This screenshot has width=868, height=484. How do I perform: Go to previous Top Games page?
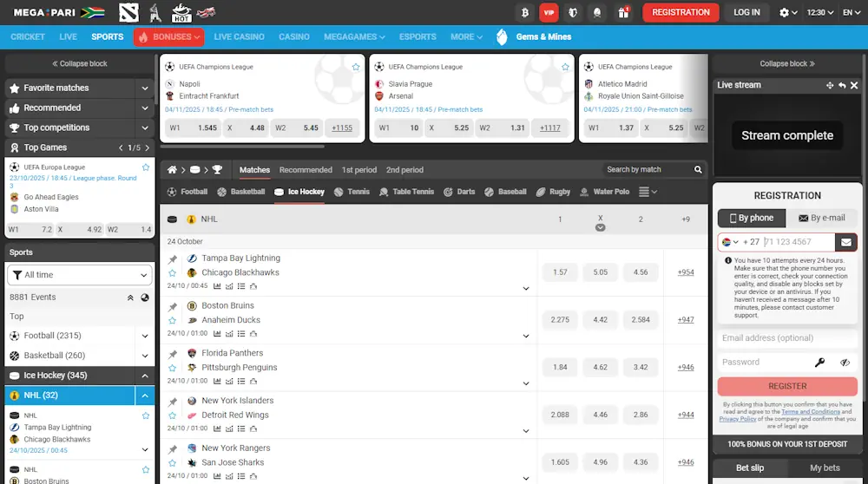click(x=121, y=147)
